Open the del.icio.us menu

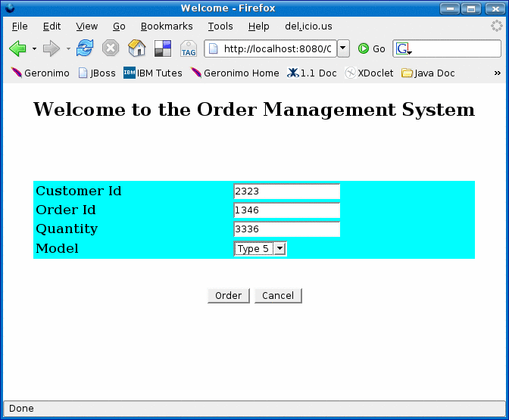[308, 26]
